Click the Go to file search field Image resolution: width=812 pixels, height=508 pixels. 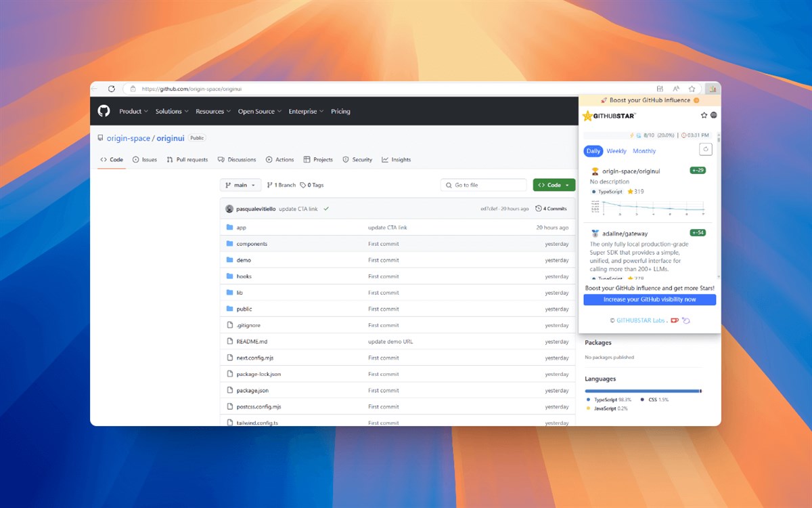click(x=483, y=185)
